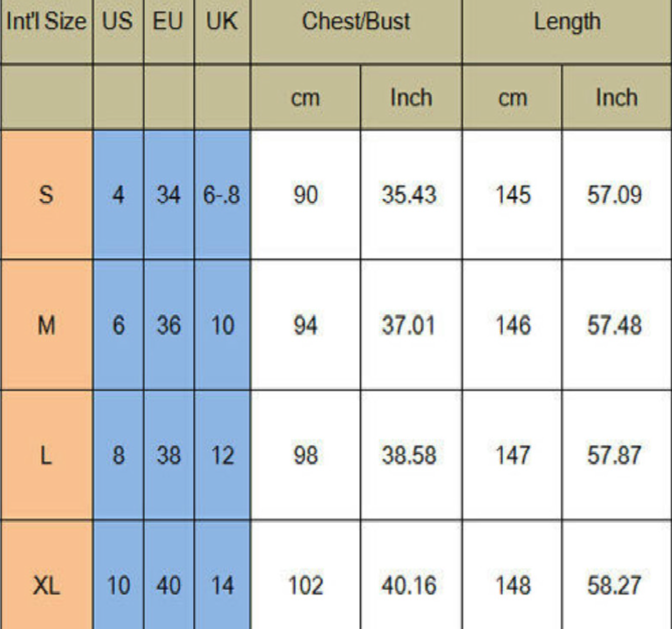Click the L size row label
The image size is (672, 629).
point(46,455)
